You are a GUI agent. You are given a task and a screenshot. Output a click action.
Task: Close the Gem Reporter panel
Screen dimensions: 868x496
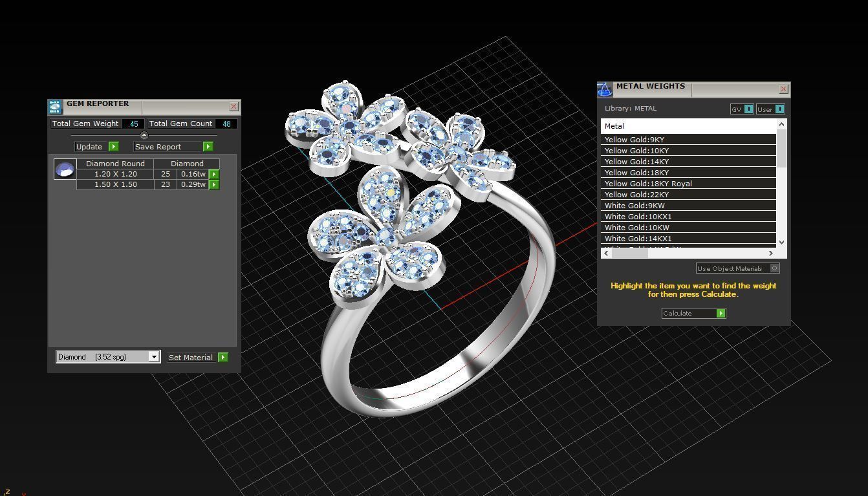point(234,107)
